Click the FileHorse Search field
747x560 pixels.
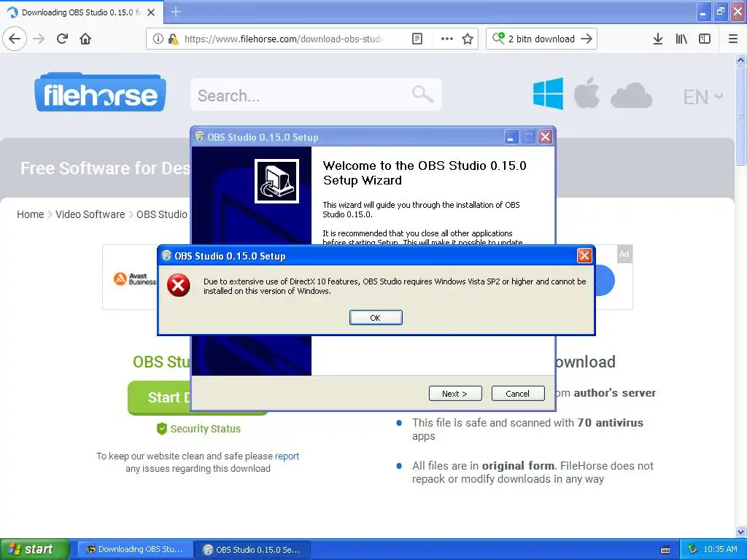[x=316, y=96]
